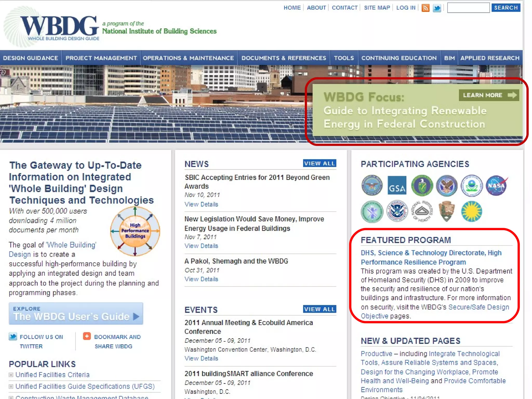
Task: Explore The WBDG User's Guide banner
Action: coord(76,314)
